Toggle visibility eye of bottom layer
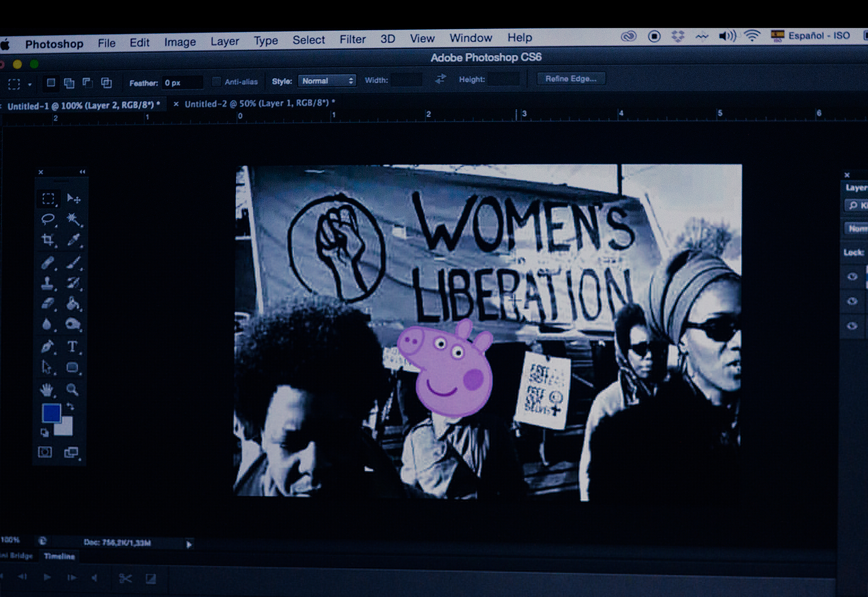This screenshot has height=597, width=868. [x=852, y=325]
